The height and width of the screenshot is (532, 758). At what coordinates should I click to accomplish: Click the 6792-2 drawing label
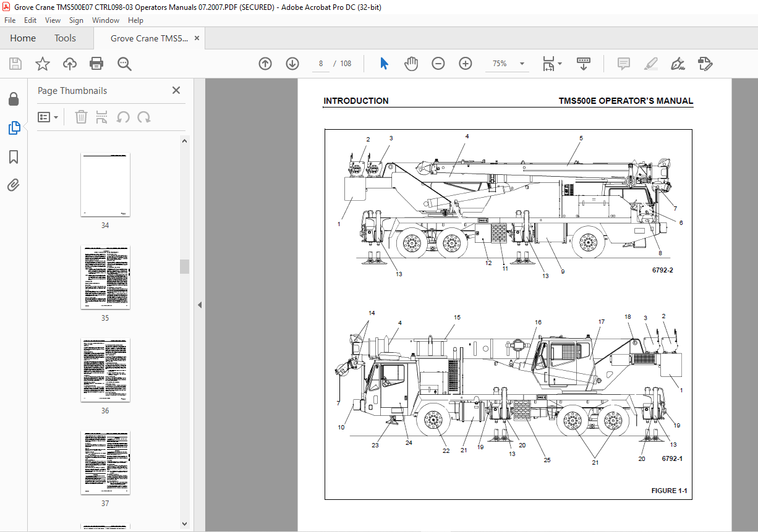tap(662, 270)
